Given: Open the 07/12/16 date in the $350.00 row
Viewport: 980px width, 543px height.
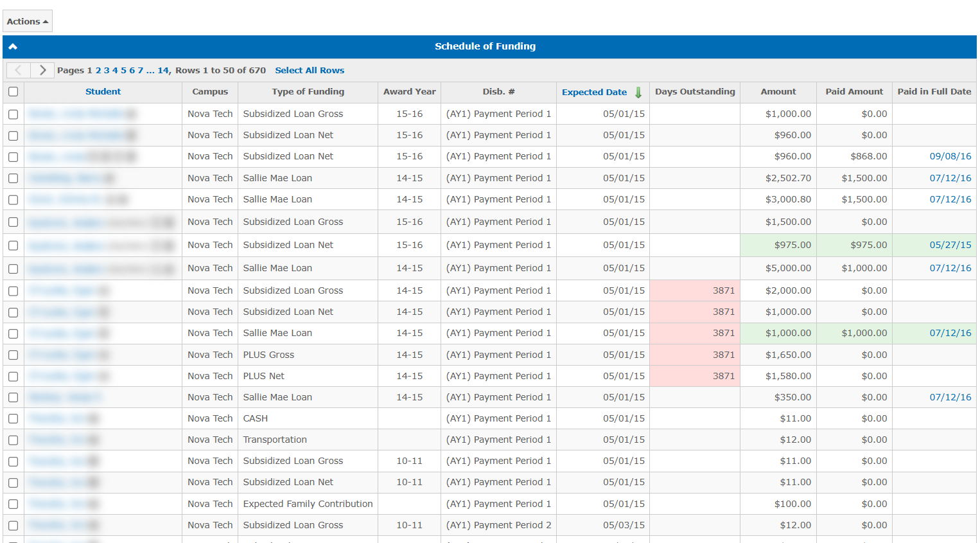Looking at the screenshot, I should point(950,397).
